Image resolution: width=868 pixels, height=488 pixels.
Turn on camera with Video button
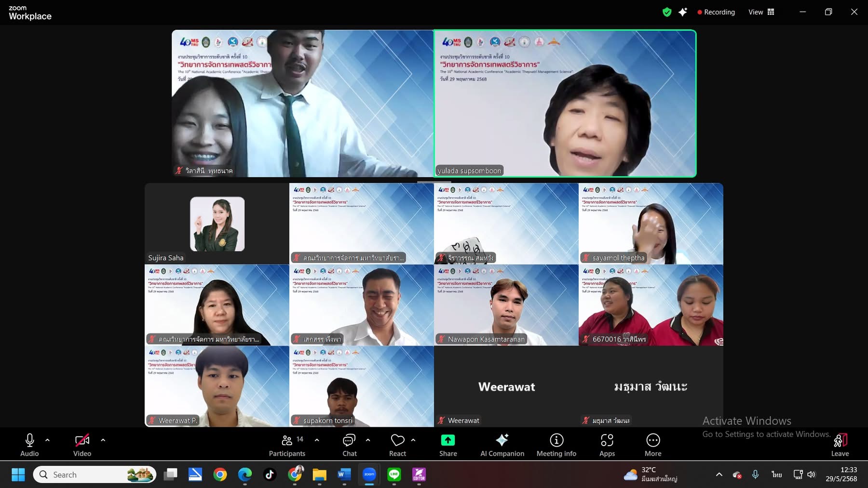82,445
